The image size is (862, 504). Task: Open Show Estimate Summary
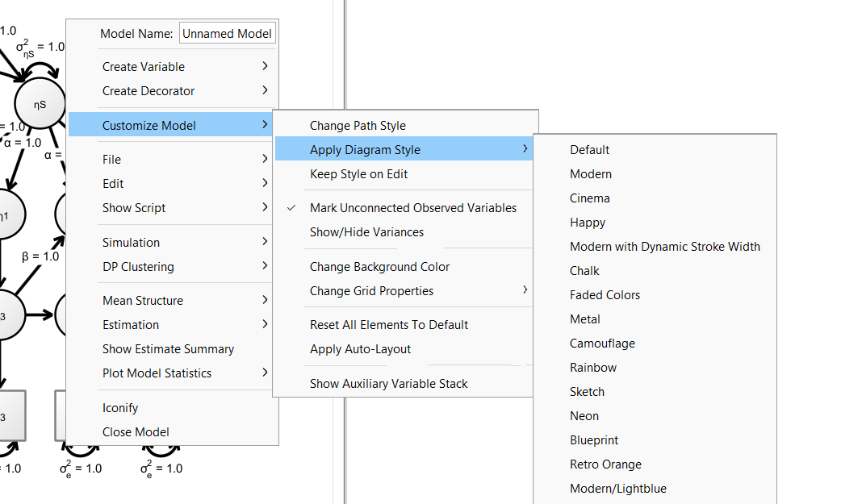click(x=168, y=349)
